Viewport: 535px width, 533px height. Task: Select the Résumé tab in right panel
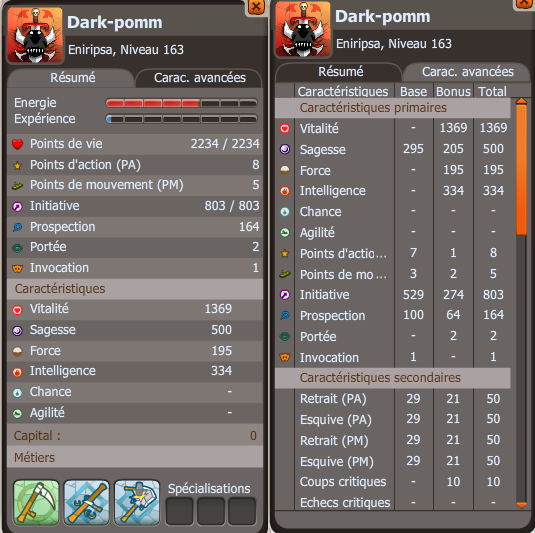339,72
